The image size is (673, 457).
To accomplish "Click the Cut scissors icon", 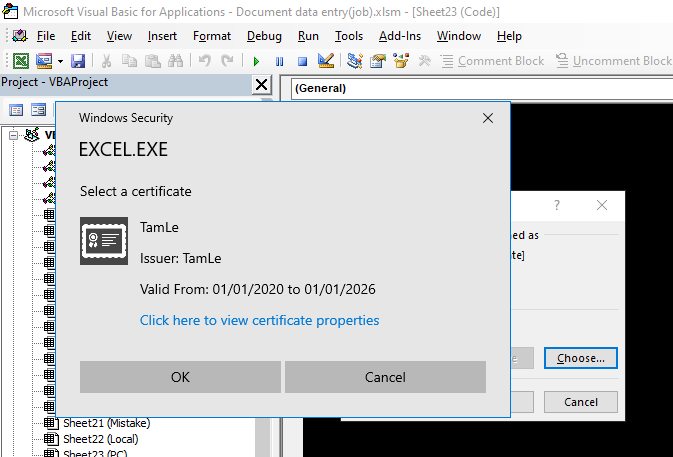I will (106, 61).
